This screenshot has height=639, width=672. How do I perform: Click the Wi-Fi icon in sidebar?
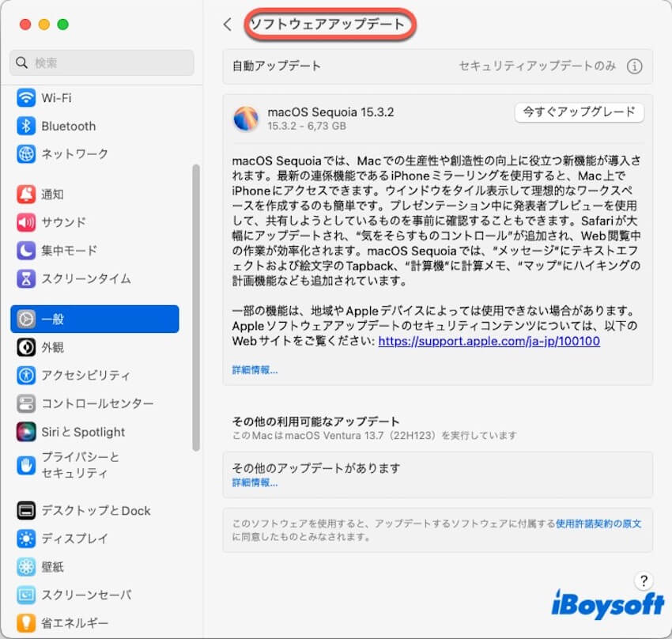point(27,98)
